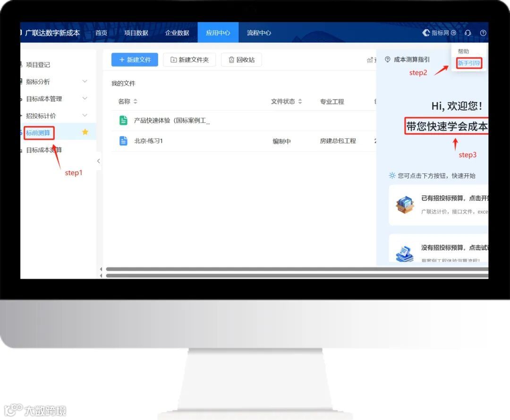Click the 成本测算指引 question icon
510x420 pixels.
(387, 60)
